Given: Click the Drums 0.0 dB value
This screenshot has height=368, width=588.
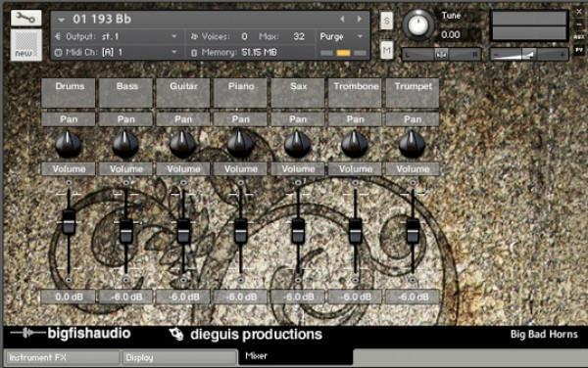Looking at the screenshot, I should (x=69, y=297).
